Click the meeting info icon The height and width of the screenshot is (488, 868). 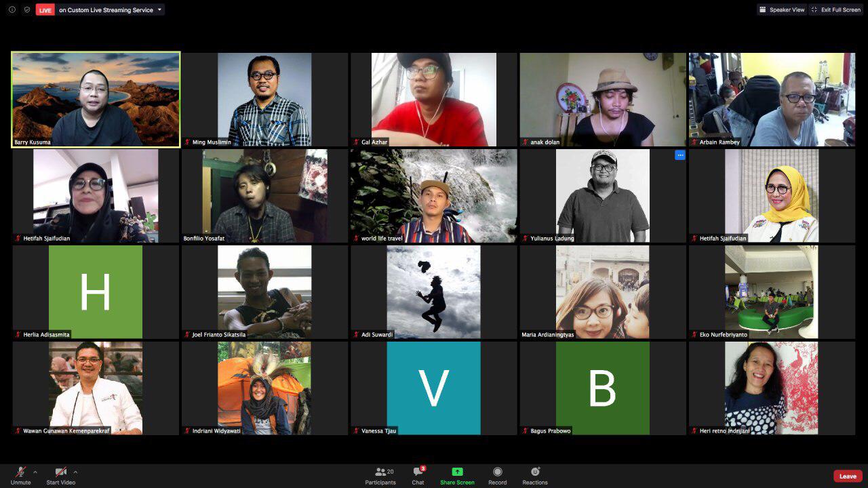coord(12,9)
